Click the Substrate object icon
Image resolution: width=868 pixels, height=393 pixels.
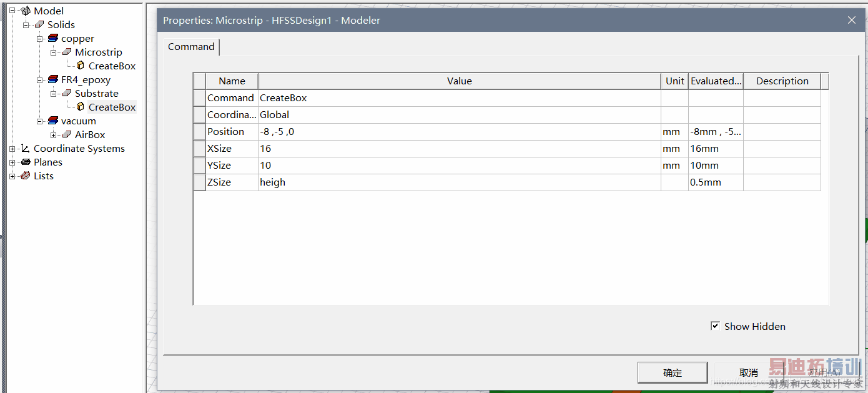click(67, 93)
